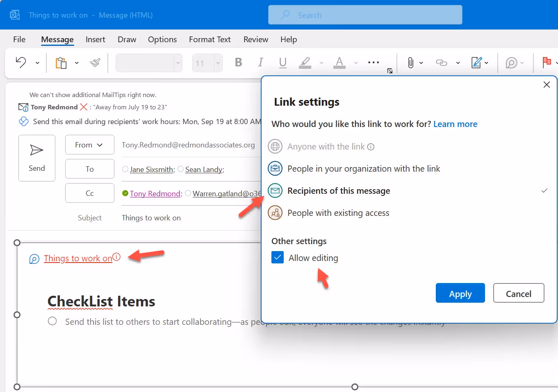Uncheck the Allow editing checkbox
The width and height of the screenshot is (558, 392).
click(x=278, y=258)
